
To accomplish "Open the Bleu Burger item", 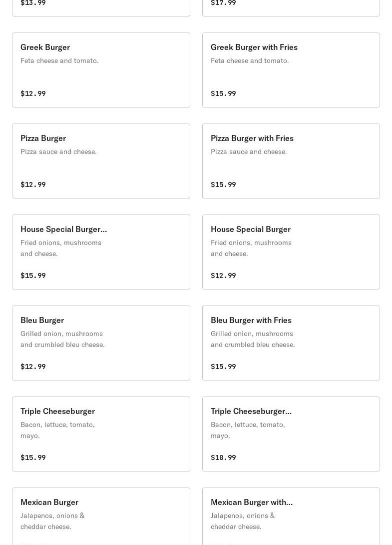I will pyautogui.click(x=101, y=343).
